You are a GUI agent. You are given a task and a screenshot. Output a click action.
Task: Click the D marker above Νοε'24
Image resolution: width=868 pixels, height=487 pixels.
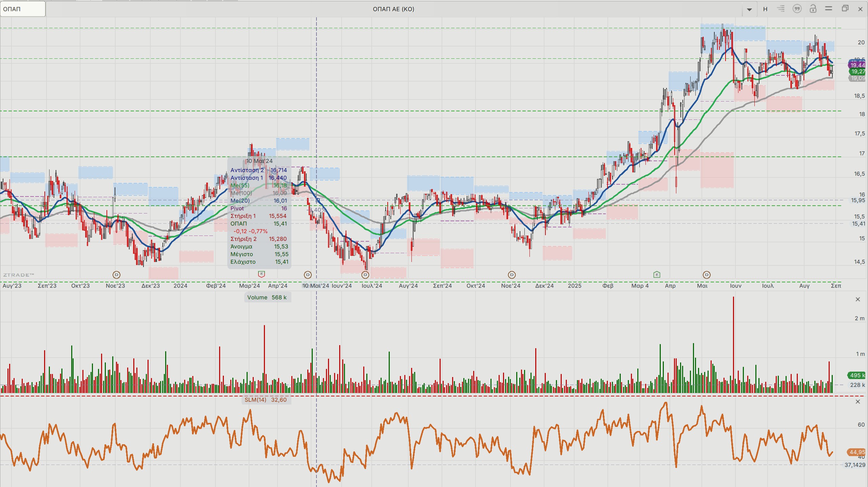click(x=512, y=275)
